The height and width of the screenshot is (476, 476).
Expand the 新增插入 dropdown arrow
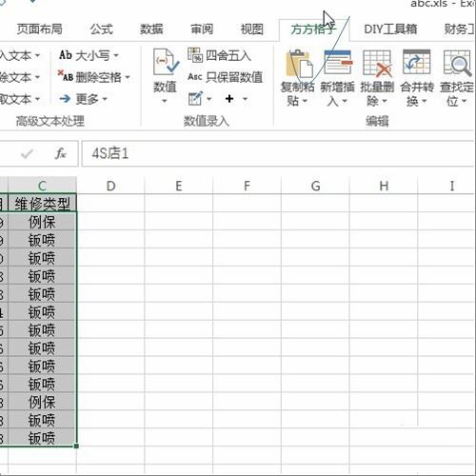345,102
